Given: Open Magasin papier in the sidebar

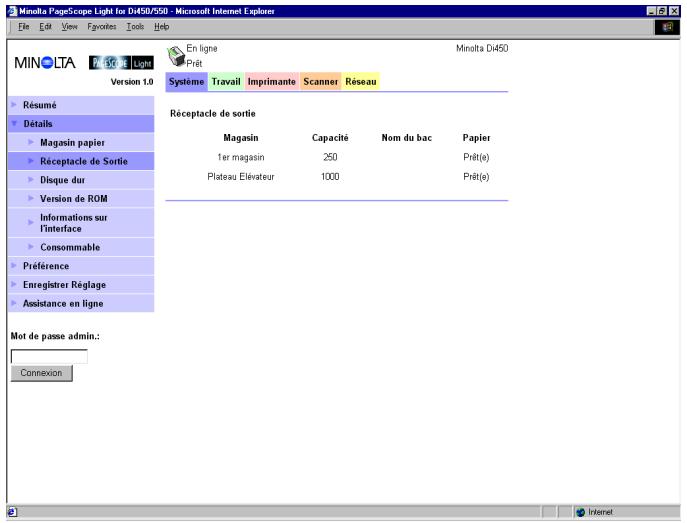Looking at the screenshot, I should coord(72,143).
